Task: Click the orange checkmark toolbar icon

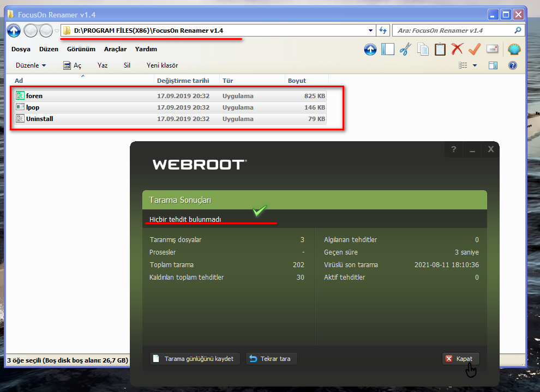Action: (x=475, y=49)
